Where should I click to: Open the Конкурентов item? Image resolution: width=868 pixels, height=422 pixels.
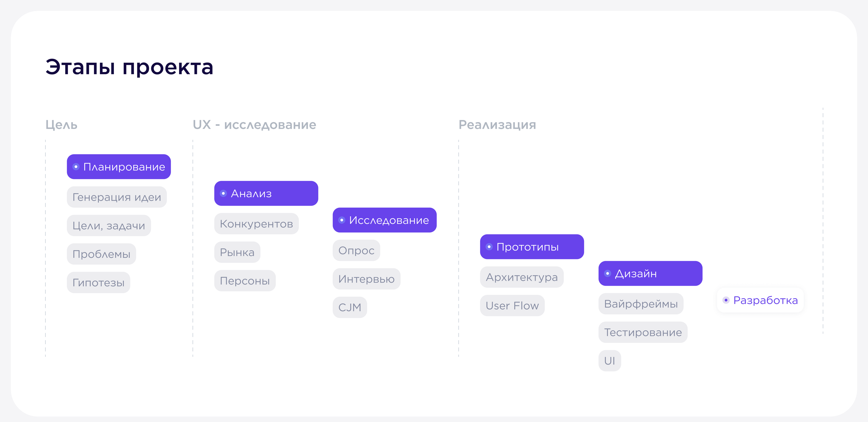tap(256, 224)
